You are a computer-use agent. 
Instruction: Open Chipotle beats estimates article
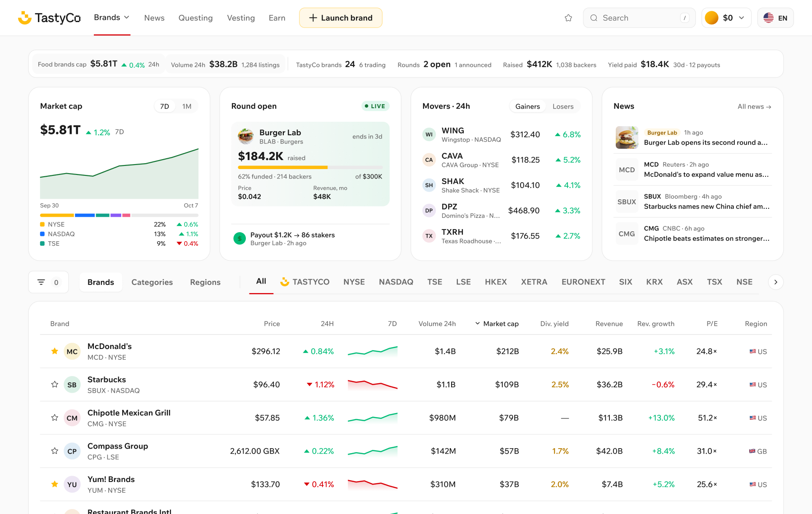(x=706, y=239)
